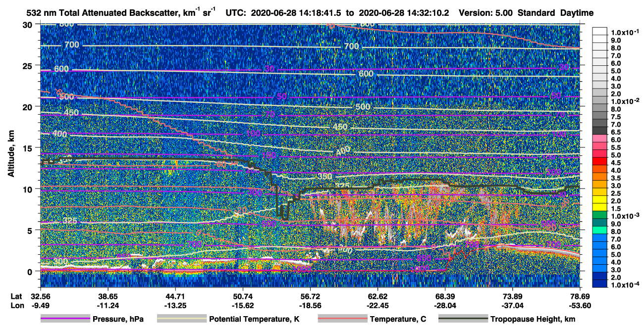The height and width of the screenshot is (330, 644).
Task: Click the dark line sample beside 'Tropopause Height, km'
Action: [463, 319]
